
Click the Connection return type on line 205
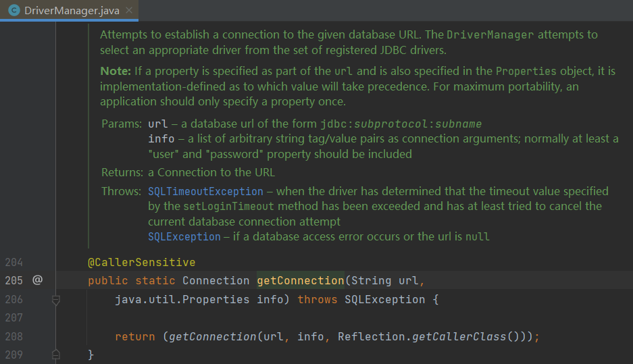(x=216, y=280)
